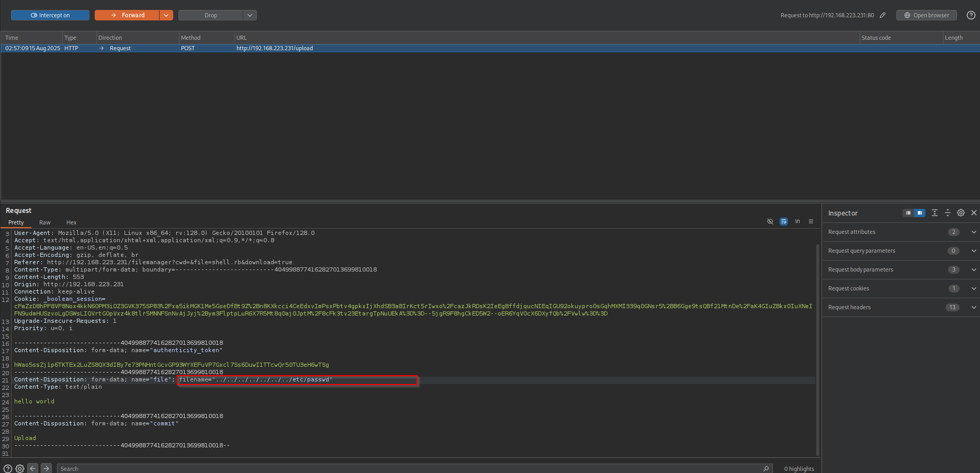Click the Content-Type: text/plain line

coord(58,387)
